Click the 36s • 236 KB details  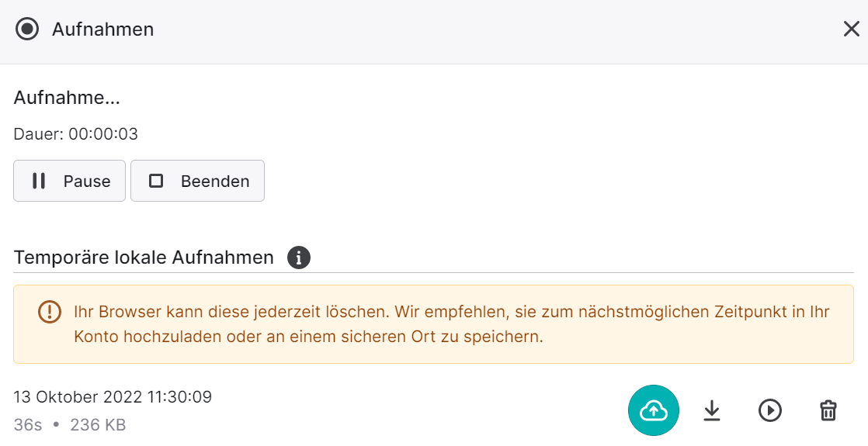pyautogui.click(x=70, y=425)
